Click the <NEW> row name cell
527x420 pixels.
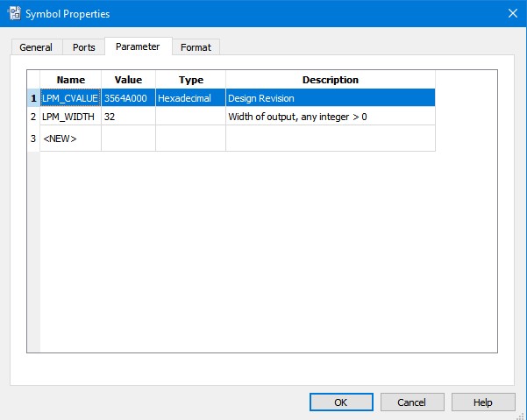coord(70,138)
